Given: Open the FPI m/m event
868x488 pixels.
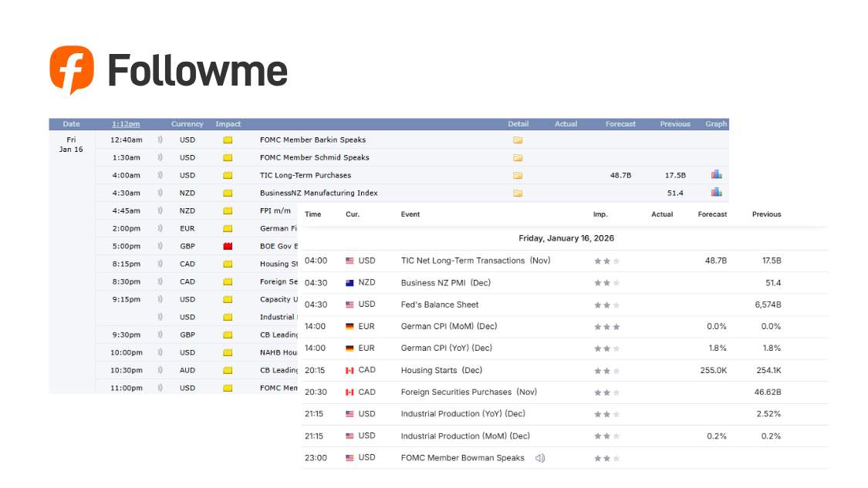Looking at the screenshot, I should 275,210.
